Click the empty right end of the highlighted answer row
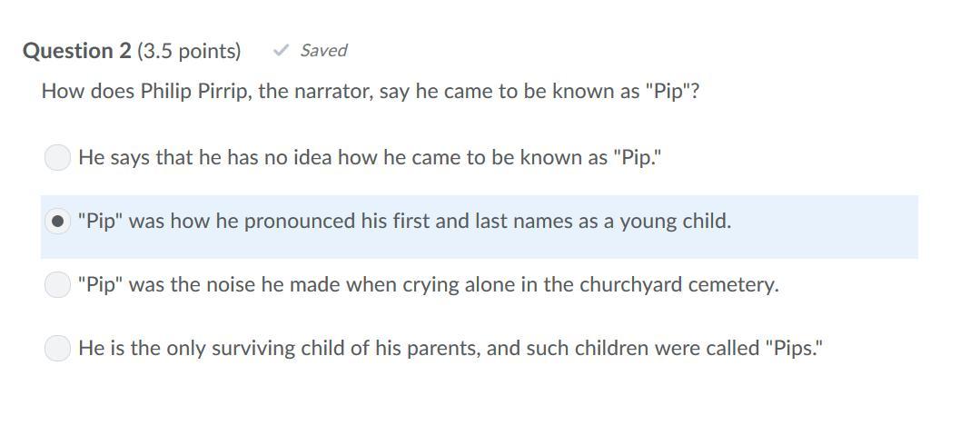The width and height of the screenshot is (980, 425). point(863,227)
